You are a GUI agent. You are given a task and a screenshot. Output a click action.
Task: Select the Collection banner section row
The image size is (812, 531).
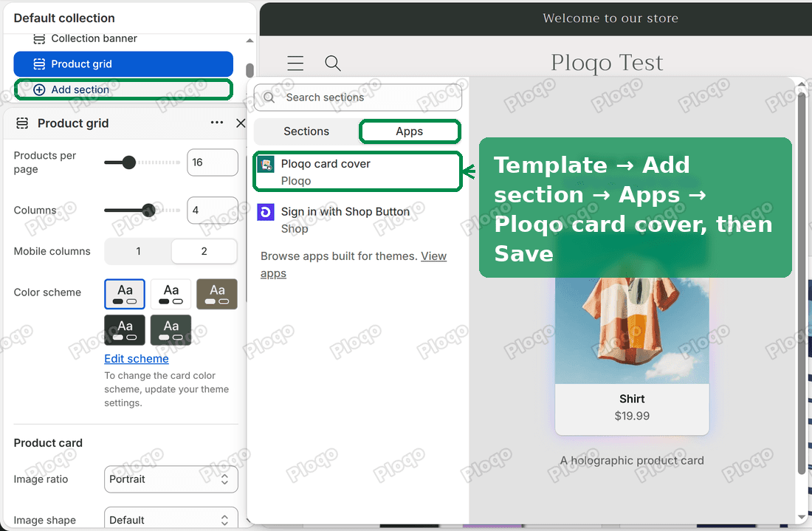(123, 39)
